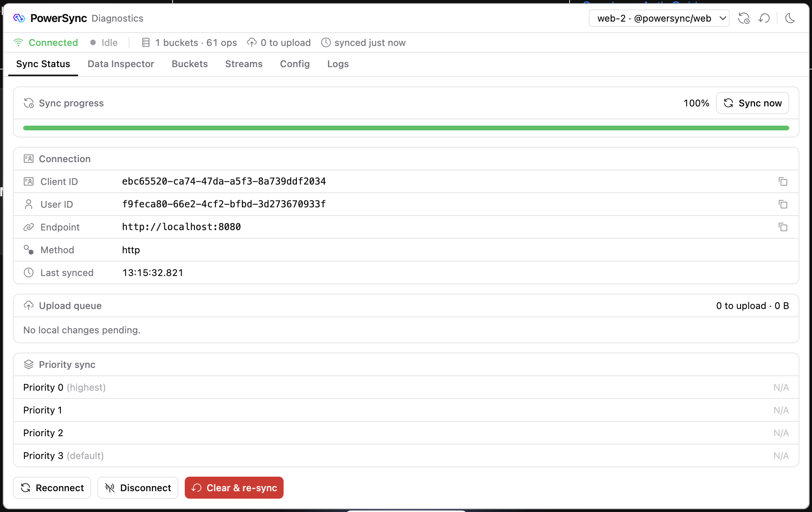
Task: Click the Priority 0 (highest) row
Action: pyautogui.click(x=406, y=388)
